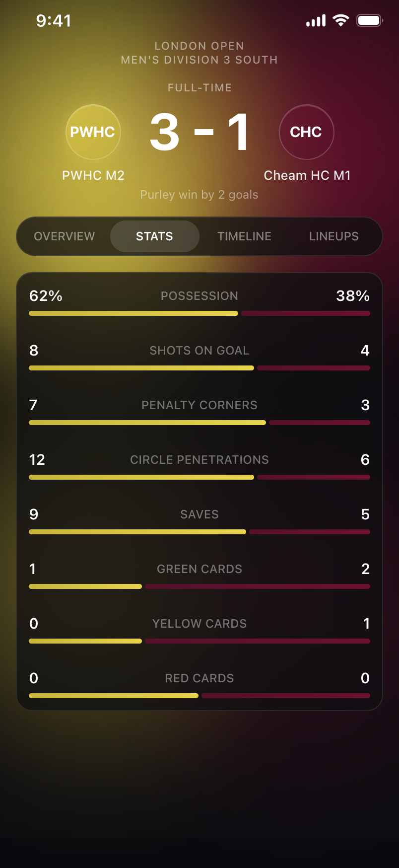Open the Timeline tab

(x=244, y=236)
